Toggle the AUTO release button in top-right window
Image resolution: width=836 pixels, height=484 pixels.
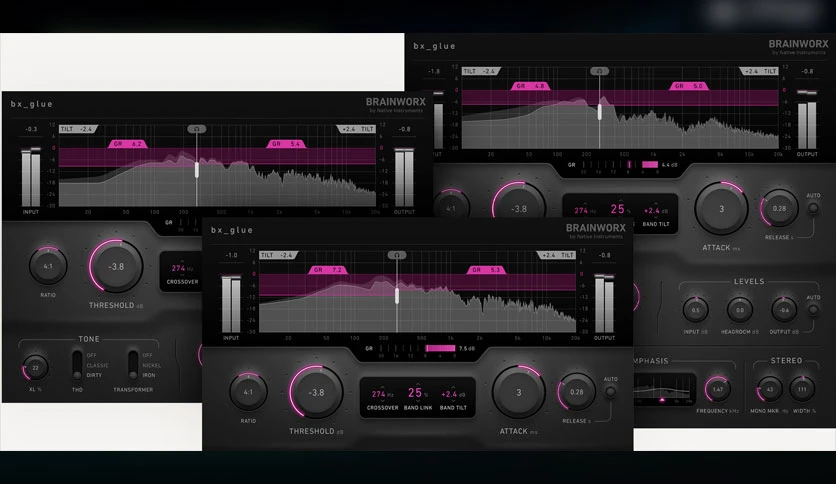point(813,208)
